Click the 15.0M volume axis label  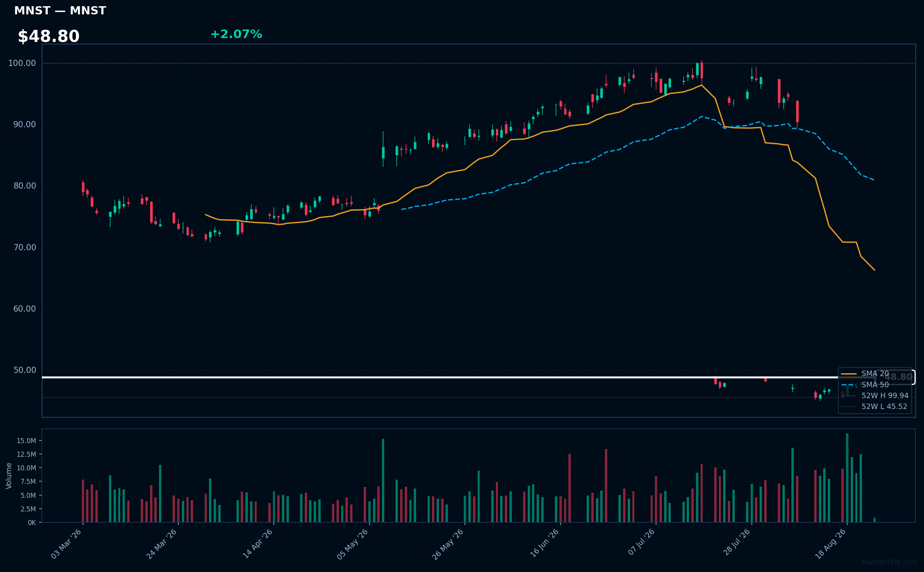pos(26,441)
